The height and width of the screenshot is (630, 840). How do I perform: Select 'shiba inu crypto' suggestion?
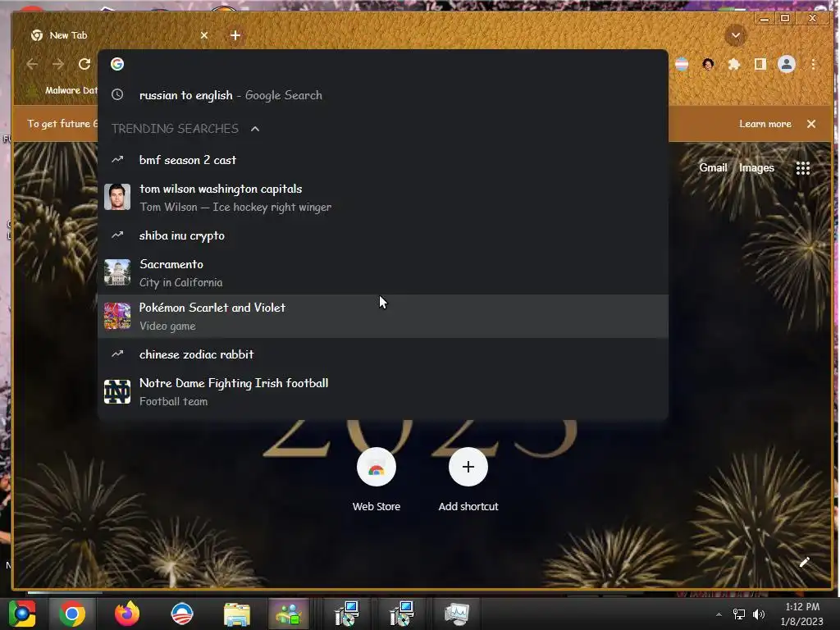tap(382, 235)
